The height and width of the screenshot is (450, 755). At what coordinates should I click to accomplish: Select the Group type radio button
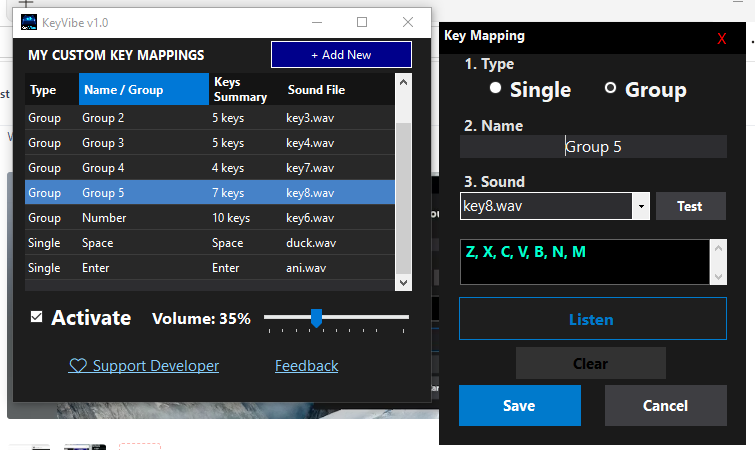[610, 88]
